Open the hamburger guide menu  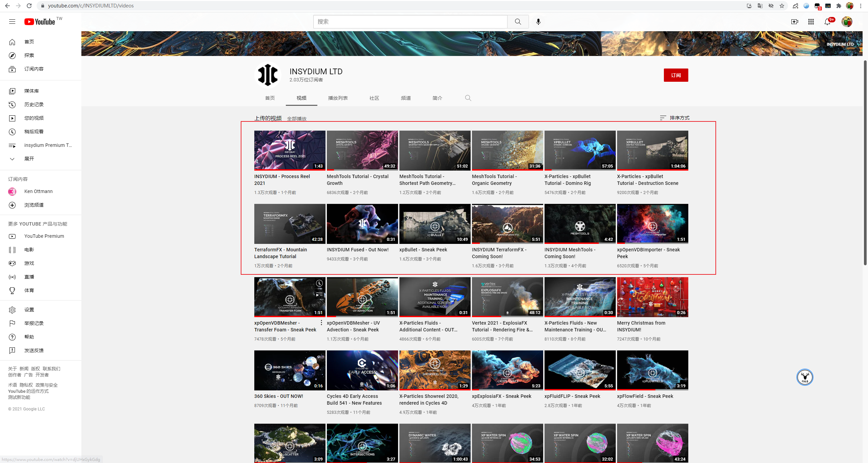tap(12, 22)
